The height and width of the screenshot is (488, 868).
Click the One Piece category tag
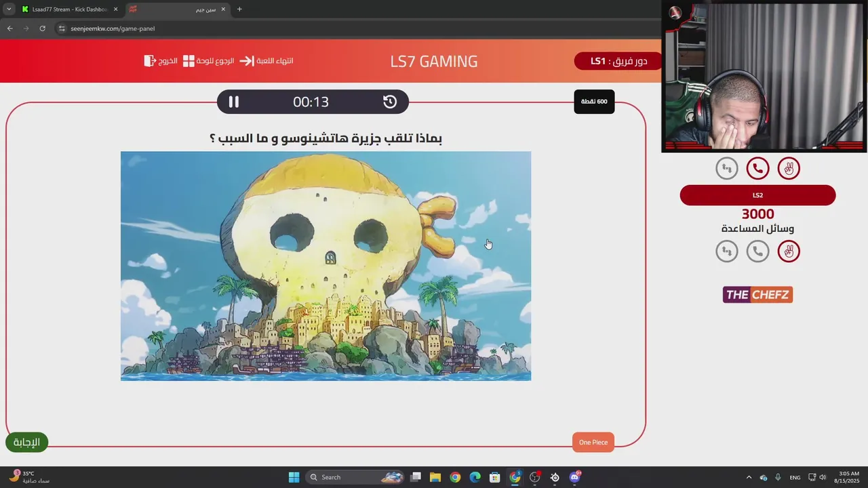[x=593, y=442]
